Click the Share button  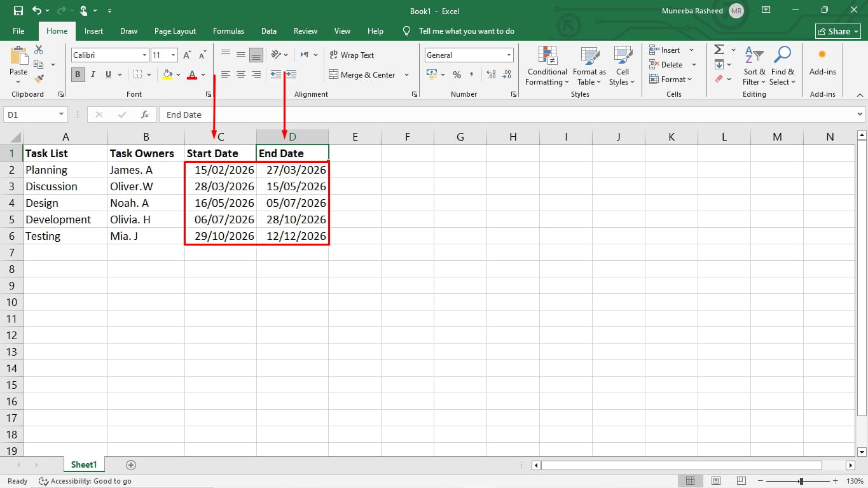[x=837, y=31]
